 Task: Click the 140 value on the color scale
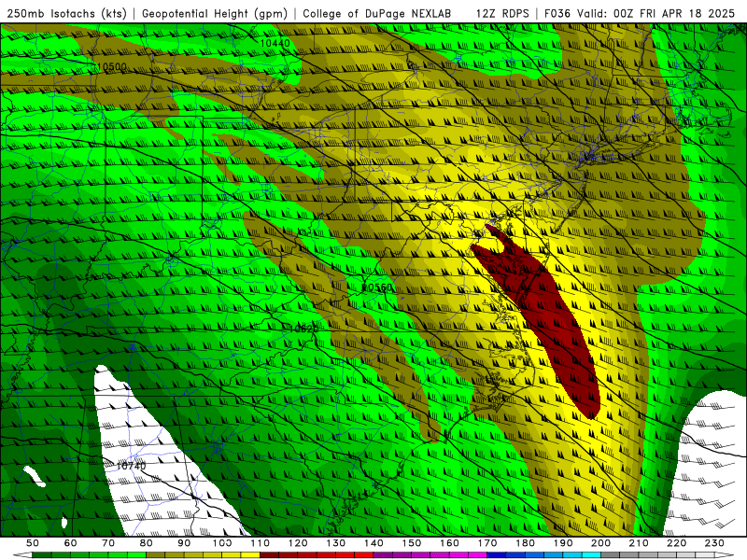[373, 543]
